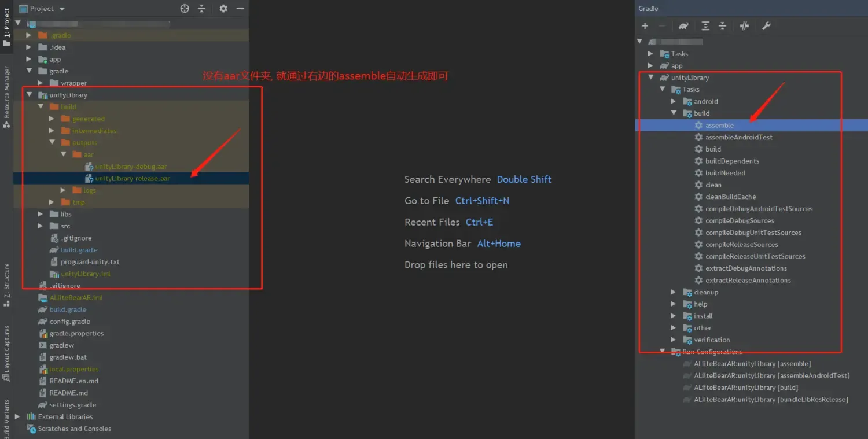Viewport: 868px width, 439px height.
Task: Click the locate/scroll-from-source target icon
Action: (185, 8)
